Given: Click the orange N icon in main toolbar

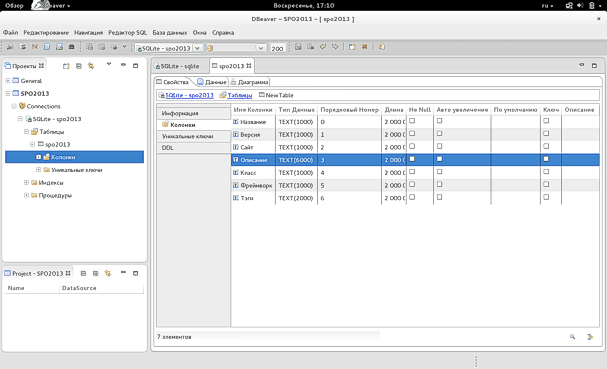Looking at the screenshot, I should click(35, 47).
